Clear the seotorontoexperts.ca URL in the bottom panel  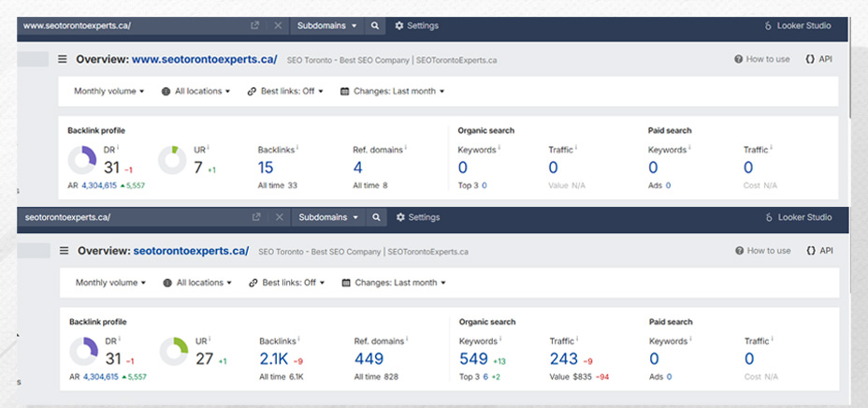point(279,217)
